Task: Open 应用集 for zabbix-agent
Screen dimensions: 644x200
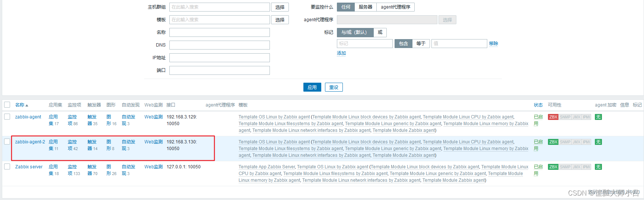Action: 53,120
